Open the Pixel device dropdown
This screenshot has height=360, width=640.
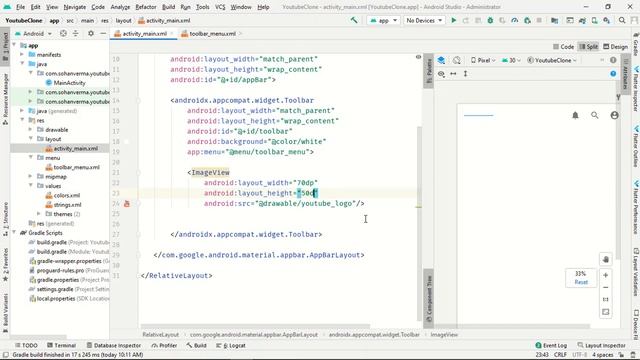click(483, 60)
